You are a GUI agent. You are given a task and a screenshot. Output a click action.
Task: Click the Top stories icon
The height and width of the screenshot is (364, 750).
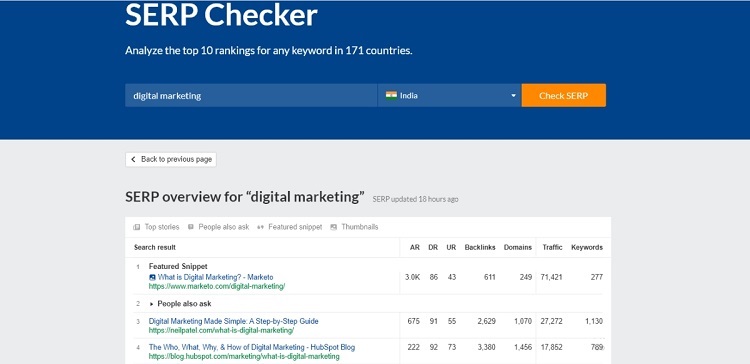coord(137,227)
